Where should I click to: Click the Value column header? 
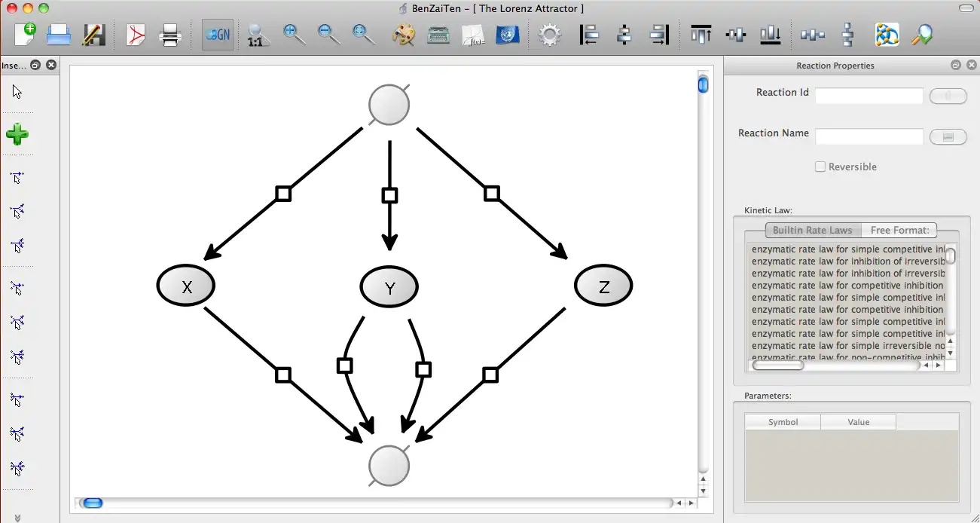pos(858,422)
